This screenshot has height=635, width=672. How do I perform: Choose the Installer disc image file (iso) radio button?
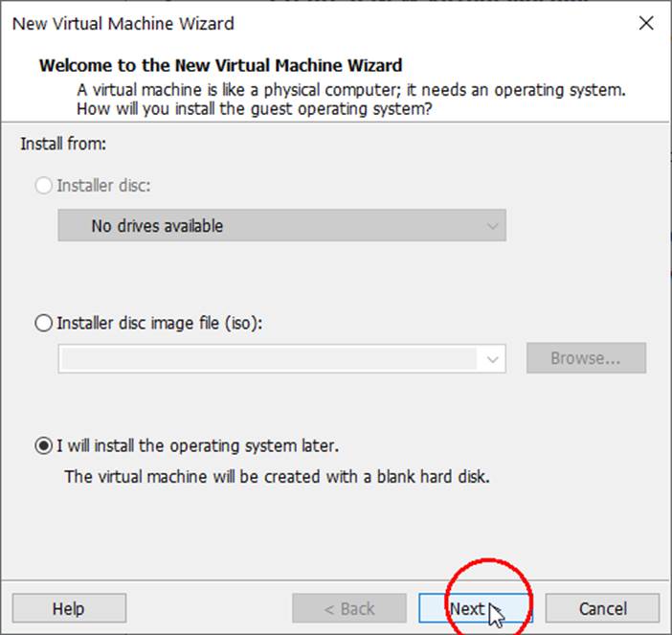44,323
